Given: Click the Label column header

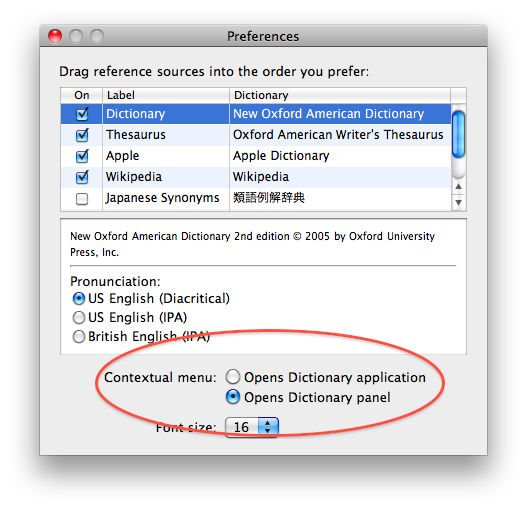Looking at the screenshot, I should 166,95.
